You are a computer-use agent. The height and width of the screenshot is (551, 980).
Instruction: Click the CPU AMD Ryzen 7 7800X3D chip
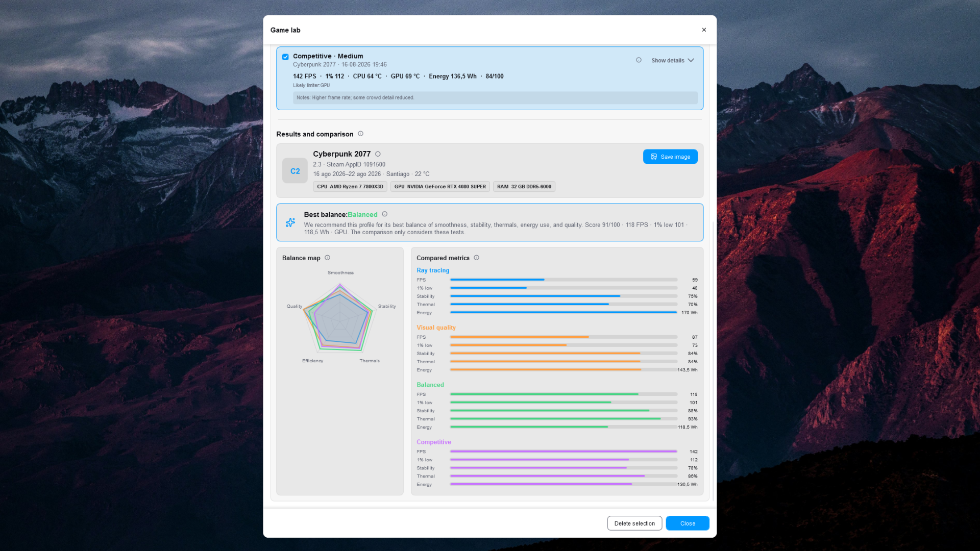click(x=350, y=187)
